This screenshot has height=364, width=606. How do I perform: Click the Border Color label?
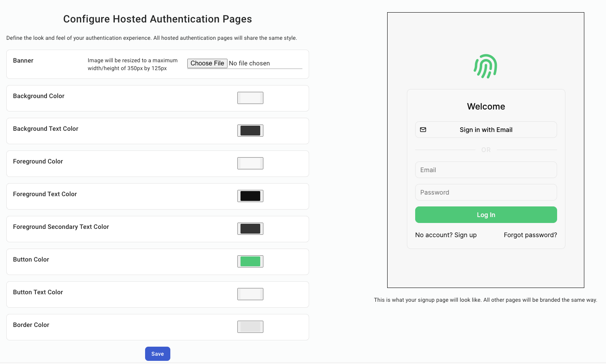pos(31,325)
